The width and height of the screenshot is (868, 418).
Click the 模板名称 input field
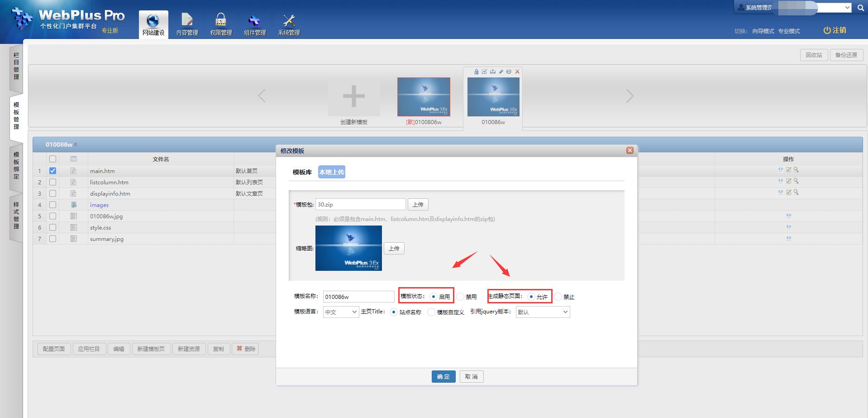pos(358,297)
